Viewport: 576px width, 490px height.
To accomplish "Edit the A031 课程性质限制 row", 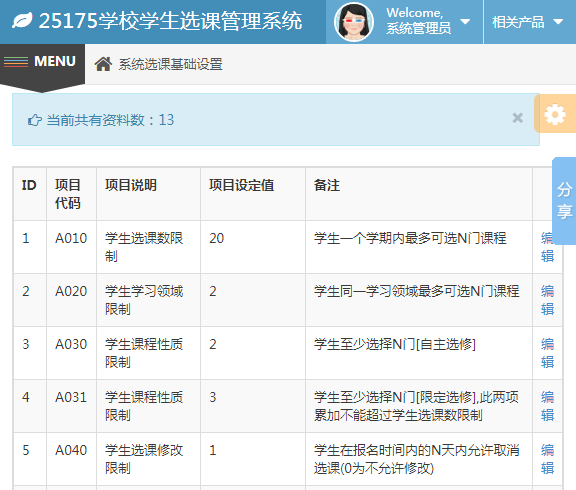I will pos(547,406).
